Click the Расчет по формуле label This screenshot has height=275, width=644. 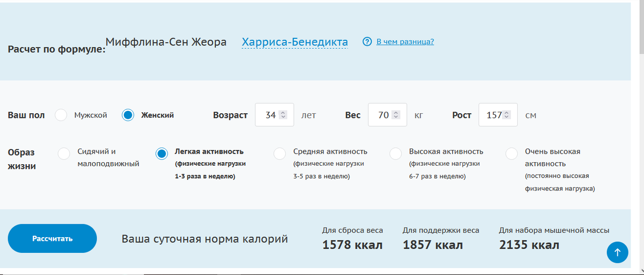(x=57, y=50)
